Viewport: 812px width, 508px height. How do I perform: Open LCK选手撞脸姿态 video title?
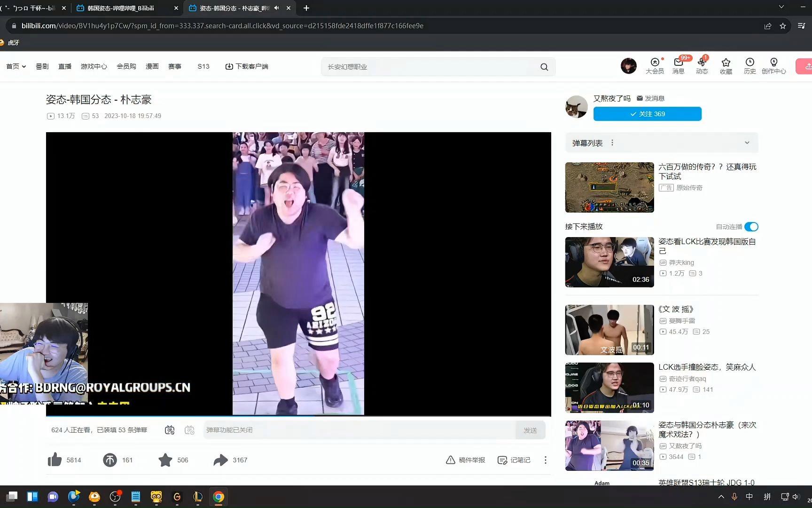707,367
